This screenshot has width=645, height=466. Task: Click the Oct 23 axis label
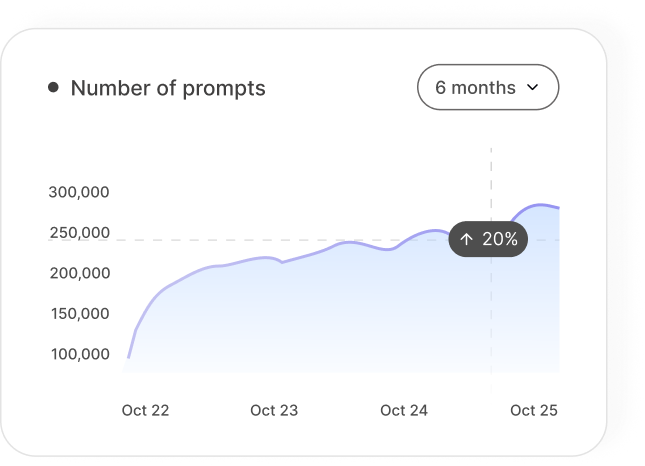tap(274, 410)
